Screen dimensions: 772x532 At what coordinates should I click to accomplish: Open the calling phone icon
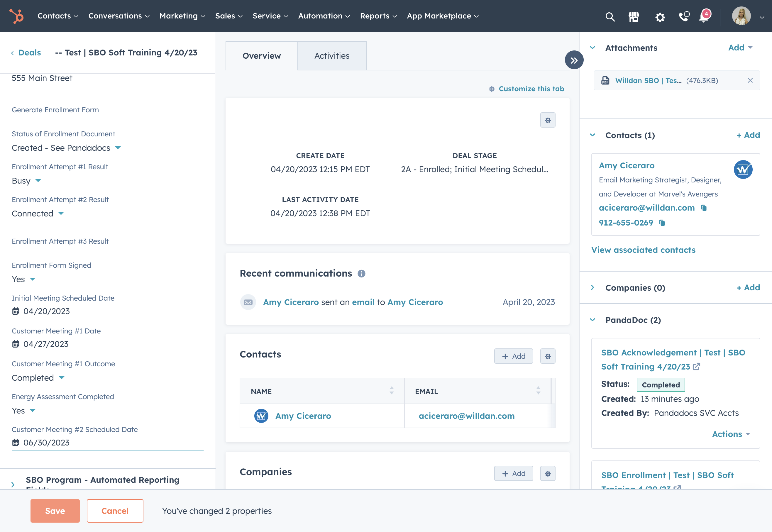[684, 16]
